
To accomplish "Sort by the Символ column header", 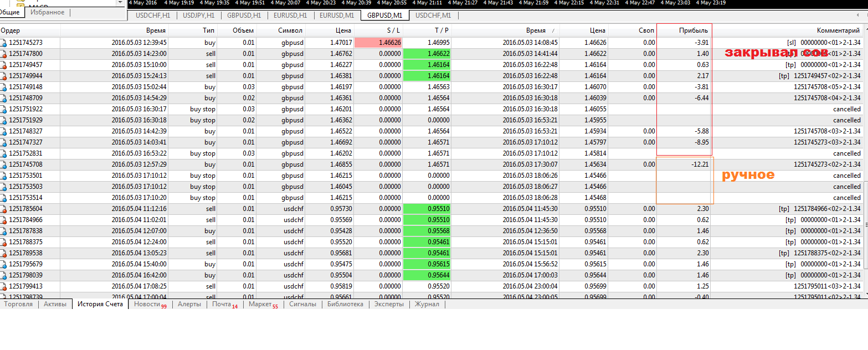I will click(281, 31).
